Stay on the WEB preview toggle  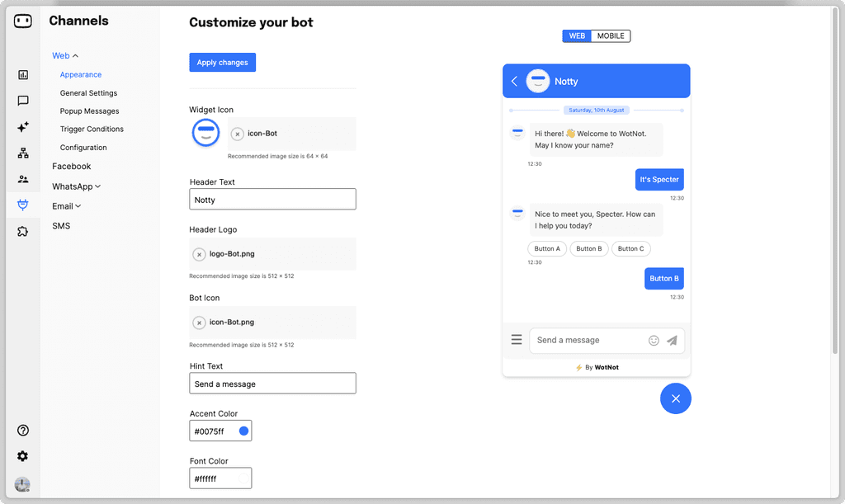(x=577, y=35)
